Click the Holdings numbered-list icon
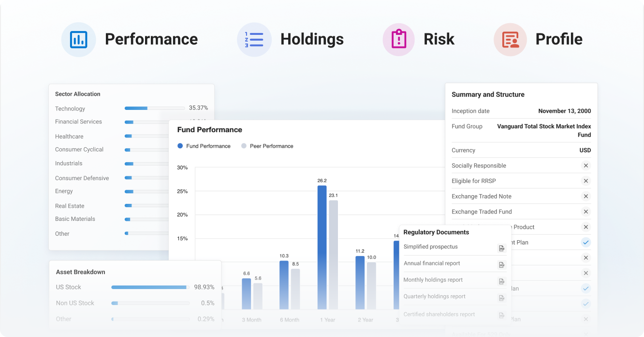Screen dimensions: 644x337 click(255, 39)
